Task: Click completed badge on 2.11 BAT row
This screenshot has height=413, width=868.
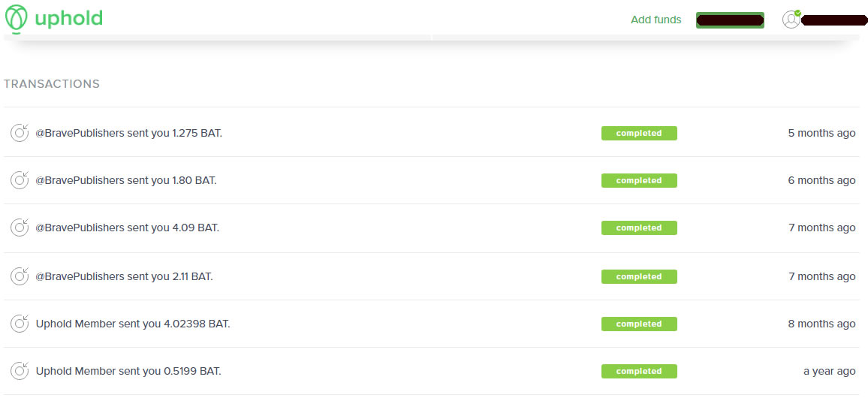Action: [639, 276]
